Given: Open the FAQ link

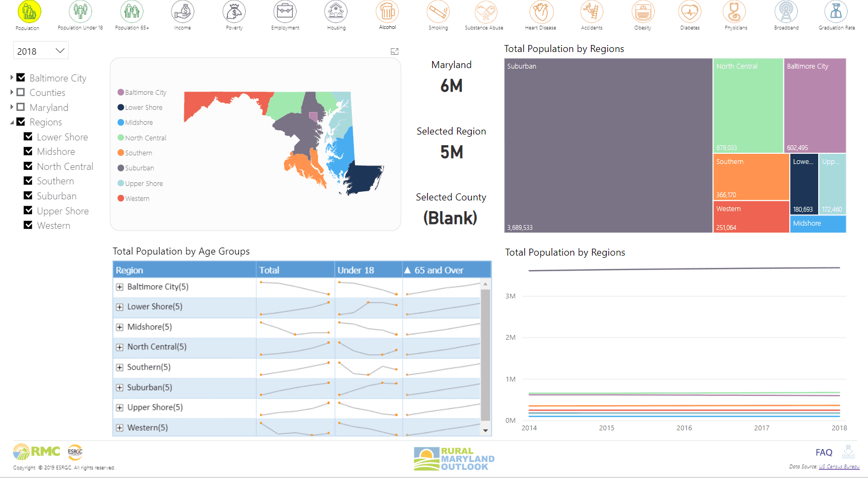Looking at the screenshot, I should (824, 452).
